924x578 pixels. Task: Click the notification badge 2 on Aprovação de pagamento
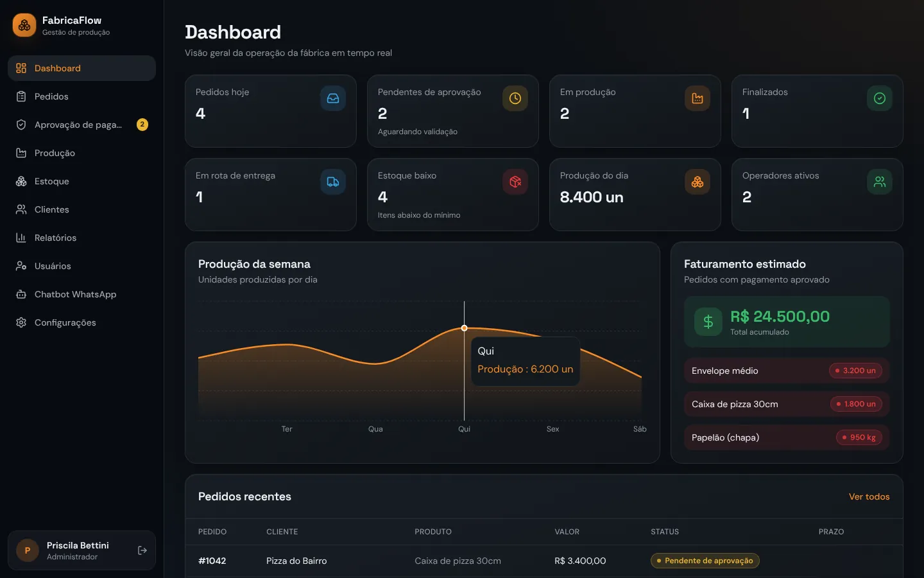(x=142, y=125)
